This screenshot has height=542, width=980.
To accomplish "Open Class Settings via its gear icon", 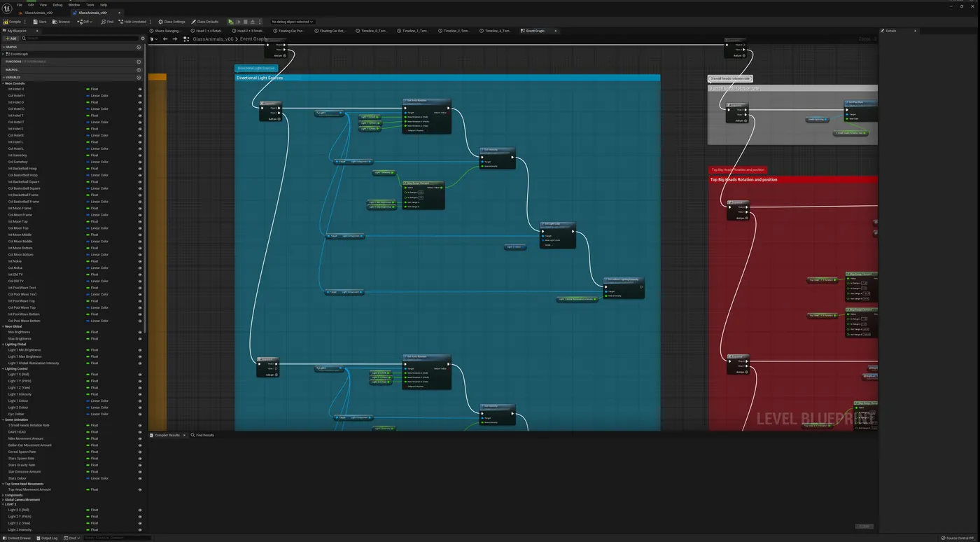I will 161,21.
